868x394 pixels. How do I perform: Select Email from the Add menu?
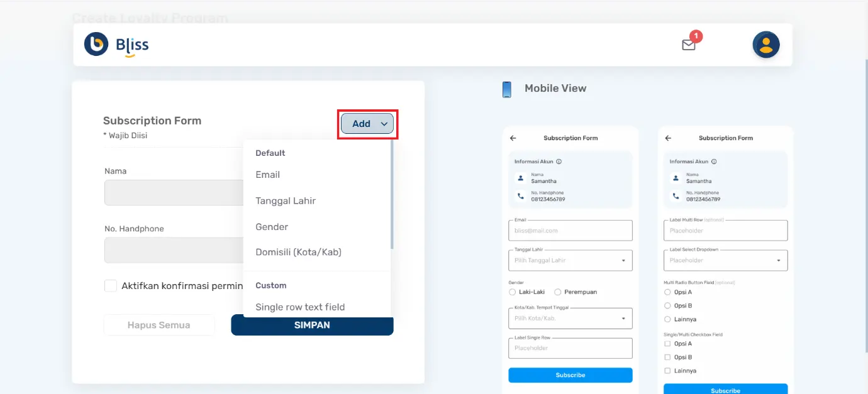click(x=267, y=175)
